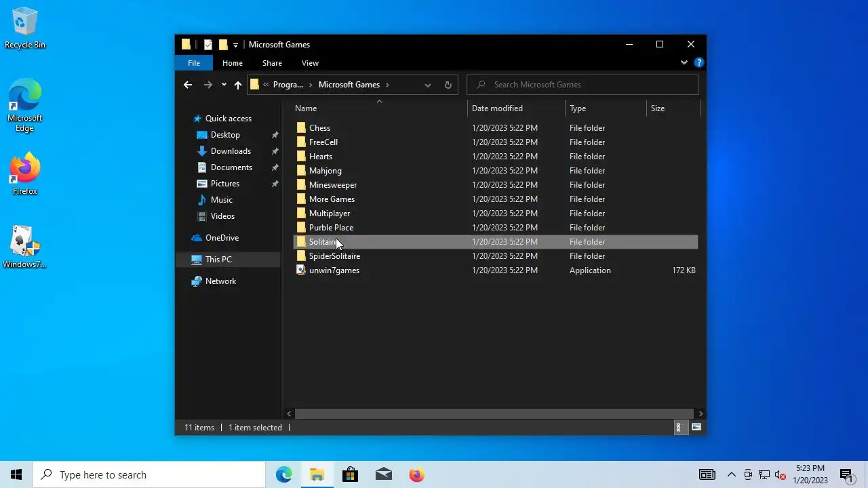The height and width of the screenshot is (488, 868).
Task: Open recent locations dropdown arrow
Action: coord(224,85)
